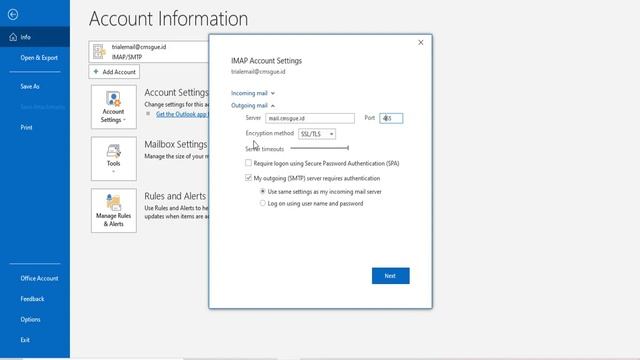
Task: Adjust the Server timeouts slider
Action: click(x=319, y=148)
